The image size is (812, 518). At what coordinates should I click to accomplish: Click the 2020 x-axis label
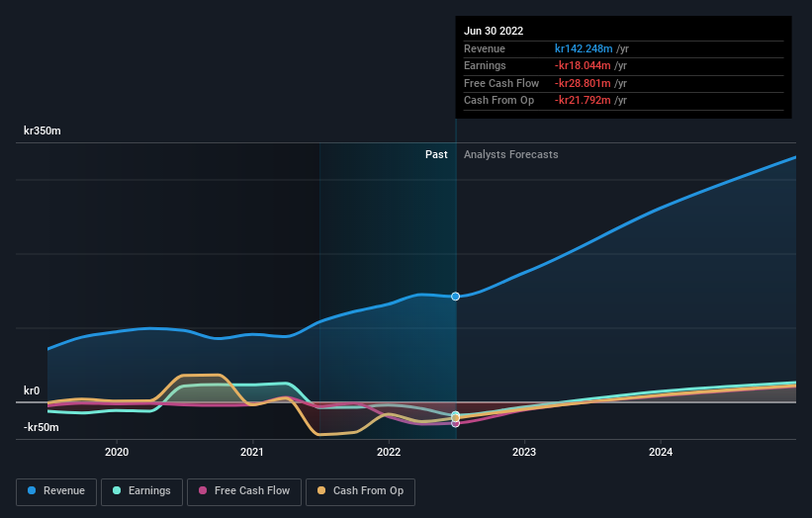pyautogui.click(x=117, y=453)
